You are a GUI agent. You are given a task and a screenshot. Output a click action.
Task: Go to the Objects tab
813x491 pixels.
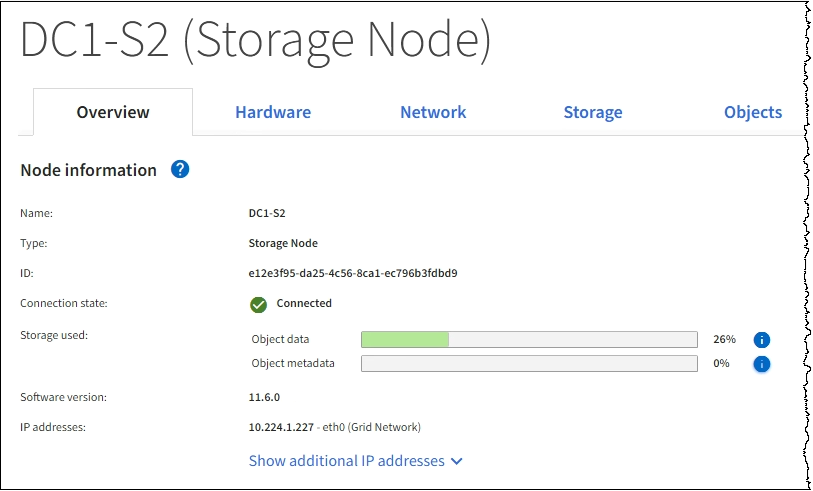click(752, 112)
